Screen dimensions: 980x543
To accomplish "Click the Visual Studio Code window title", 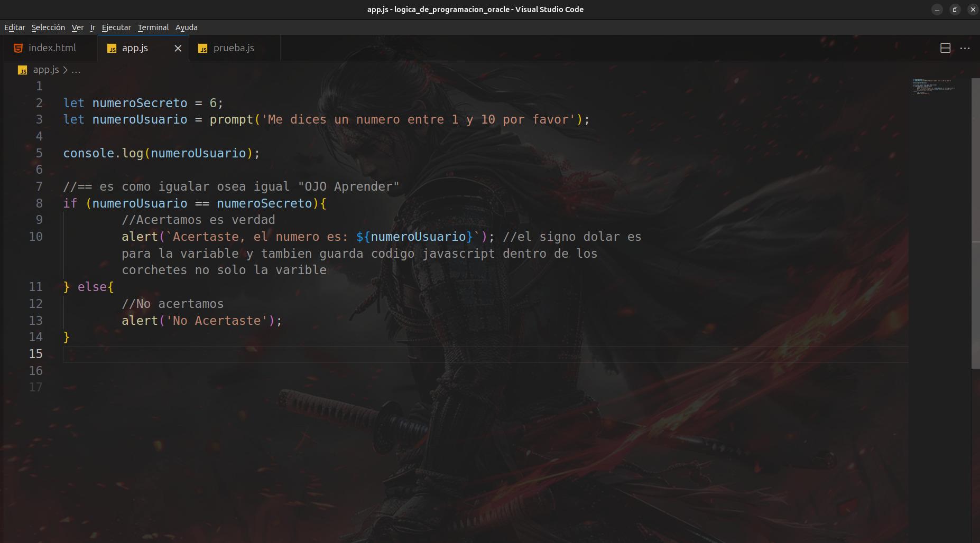I will (475, 10).
